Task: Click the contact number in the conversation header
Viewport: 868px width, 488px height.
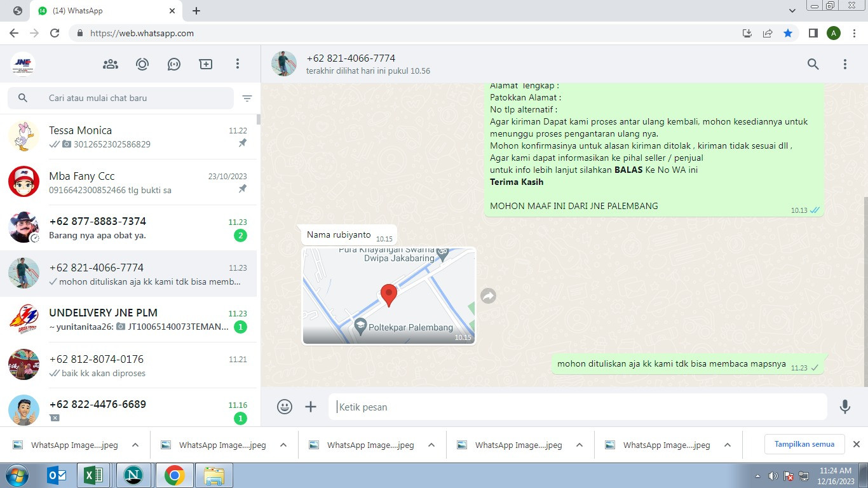Action: point(351,58)
